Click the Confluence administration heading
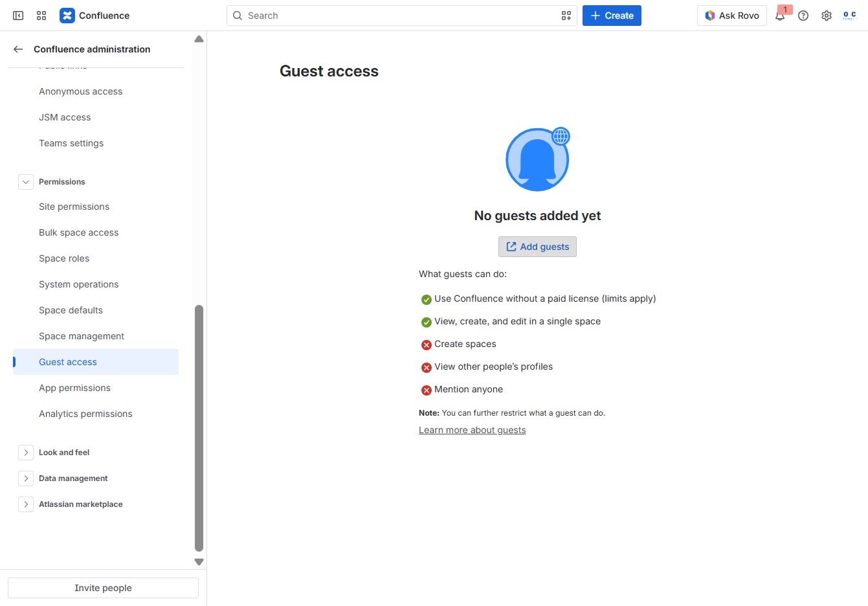Image resolution: width=868 pixels, height=606 pixels. point(92,49)
